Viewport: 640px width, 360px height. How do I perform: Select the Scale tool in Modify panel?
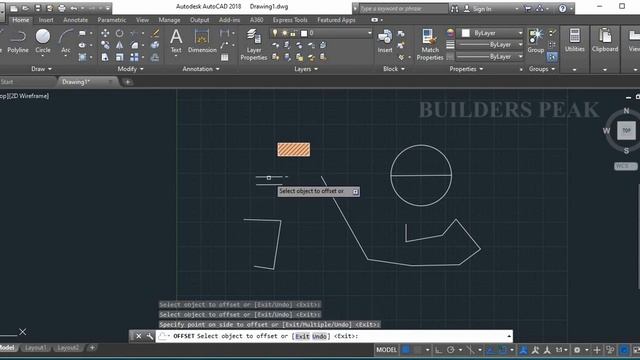[119, 57]
